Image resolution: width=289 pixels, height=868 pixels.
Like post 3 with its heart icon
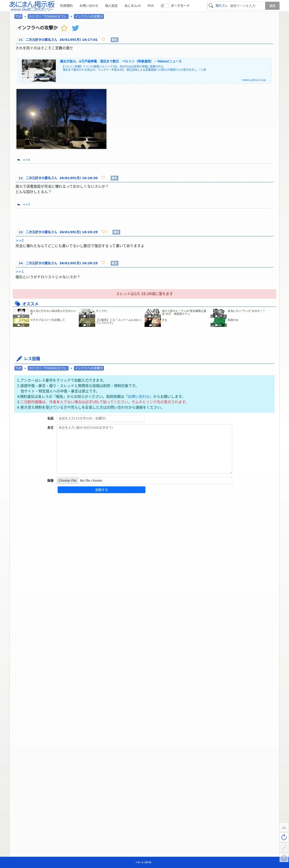tap(103, 232)
